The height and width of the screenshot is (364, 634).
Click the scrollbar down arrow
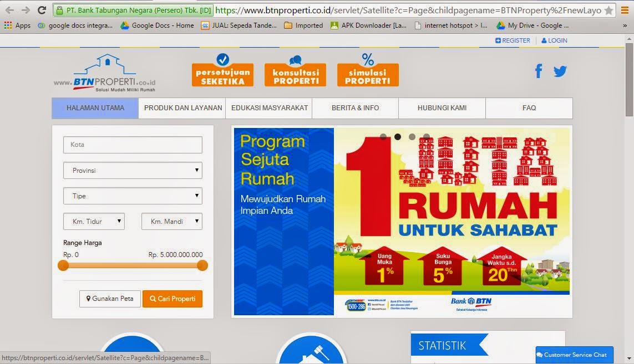point(629,359)
